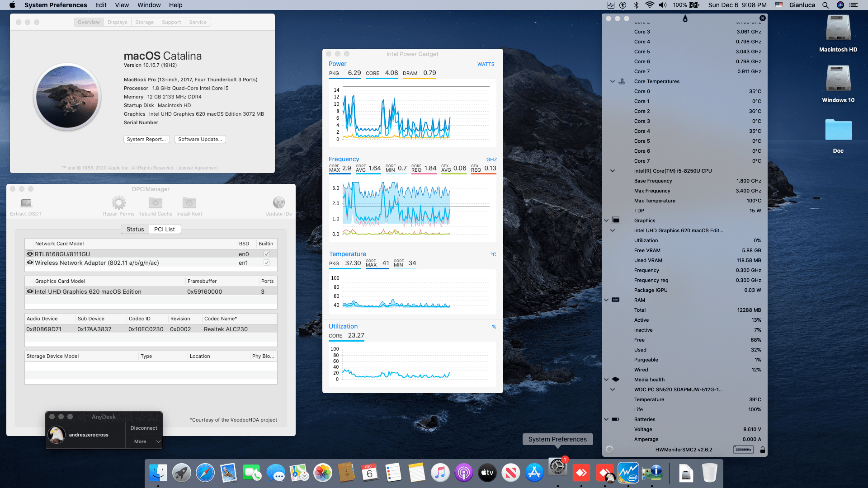Screen dimensions: 868x488
Task: Click Gianluca user name in menu bar
Action: [x=802, y=5]
